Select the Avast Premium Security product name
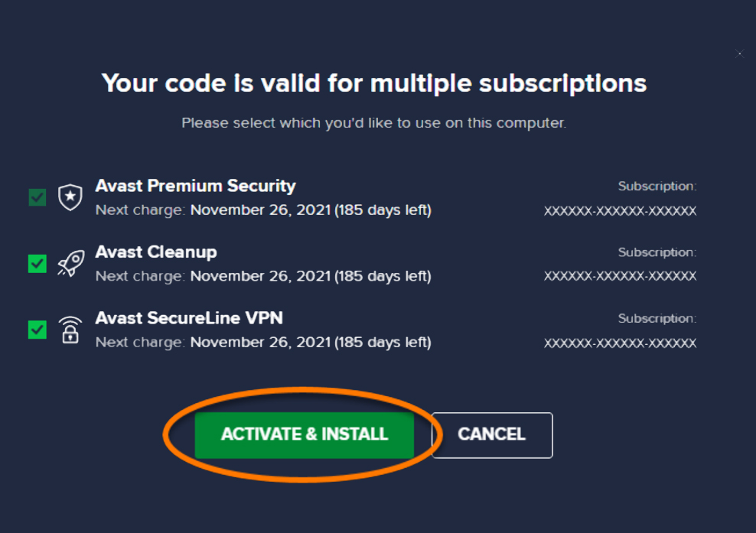The height and width of the screenshot is (533, 756). pos(195,186)
